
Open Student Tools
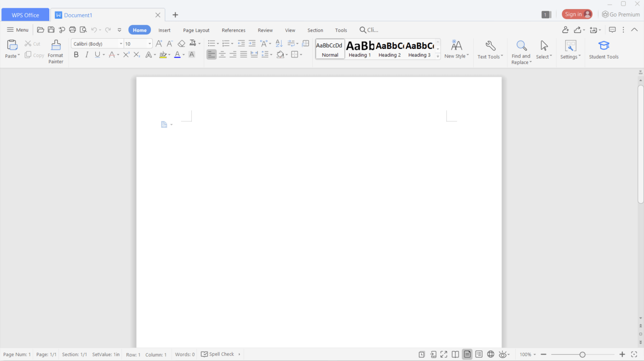pyautogui.click(x=603, y=49)
